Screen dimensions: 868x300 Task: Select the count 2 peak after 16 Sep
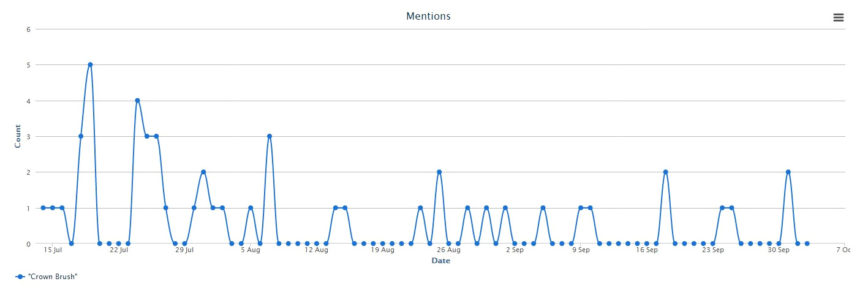[x=665, y=172]
